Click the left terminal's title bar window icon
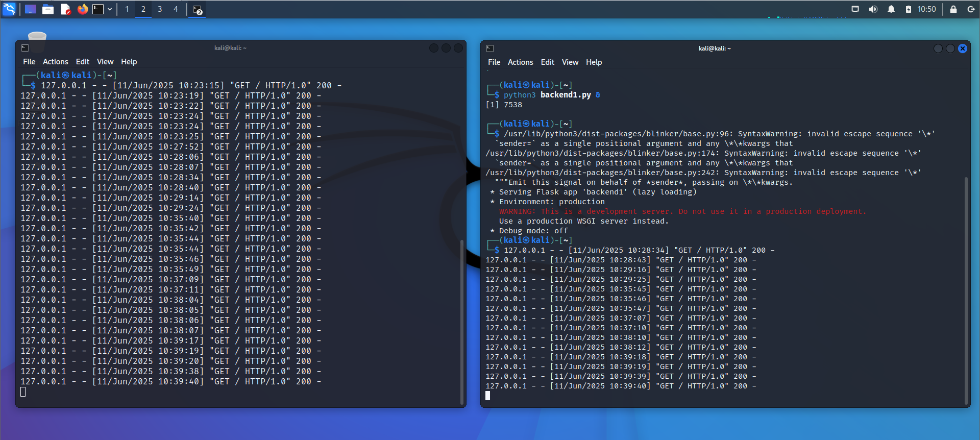Viewport: 980px width, 440px height. [25, 48]
